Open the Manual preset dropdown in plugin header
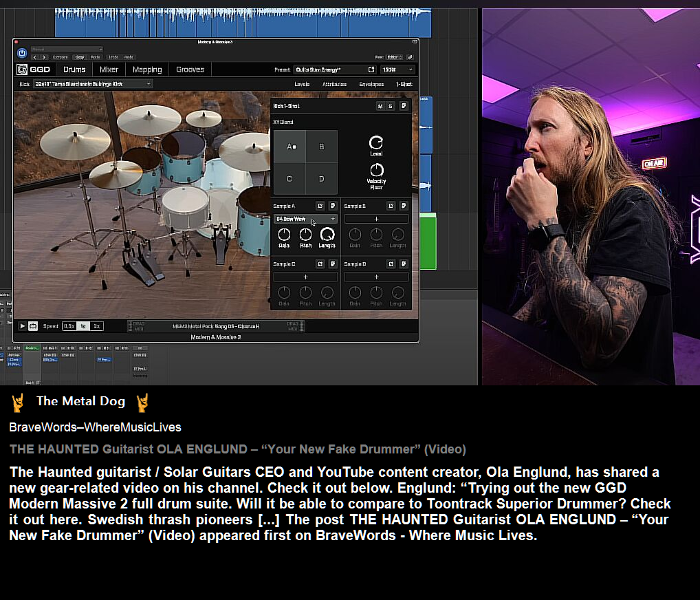This screenshot has height=600, width=700. tap(67, 49)
